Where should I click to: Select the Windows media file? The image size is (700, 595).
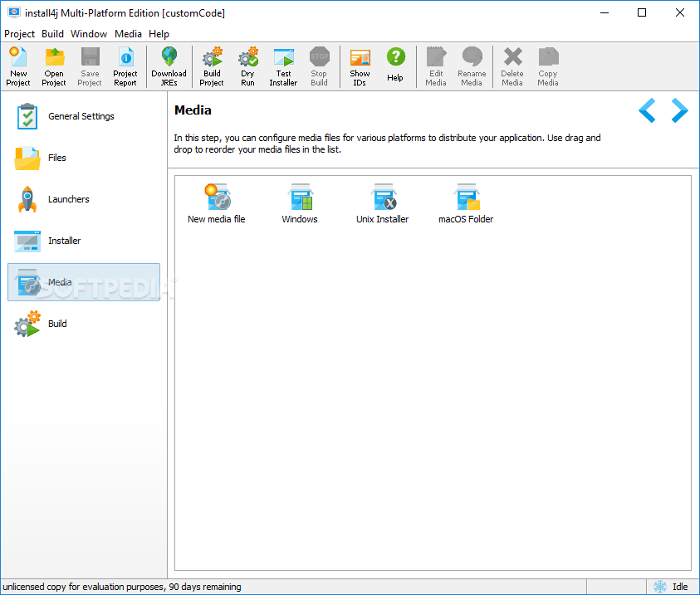(x=300, y=203)
